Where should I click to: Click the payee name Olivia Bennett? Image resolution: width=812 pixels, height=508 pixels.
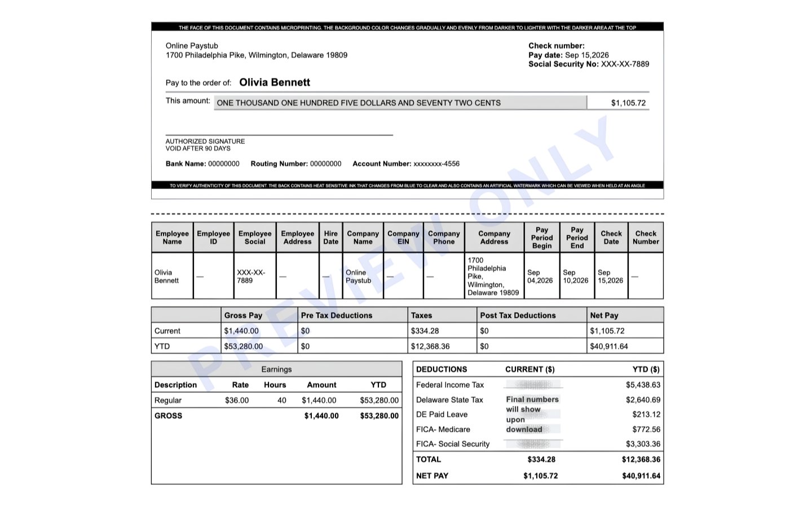point(275,82)
